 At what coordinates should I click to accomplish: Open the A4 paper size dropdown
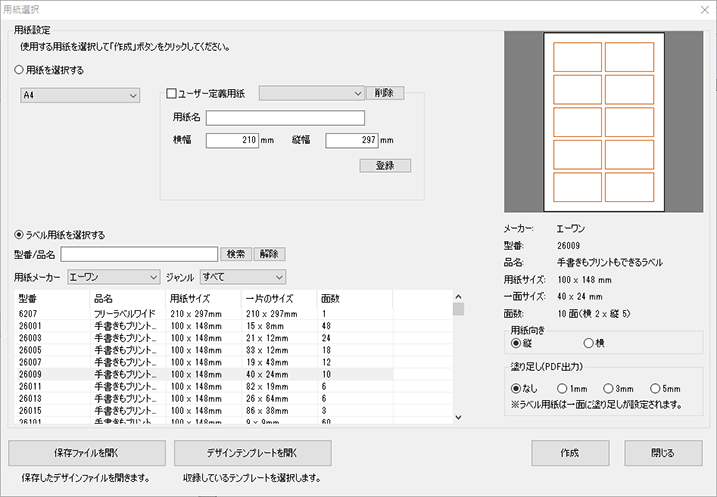pyautogui.click(x=80, y=95)
